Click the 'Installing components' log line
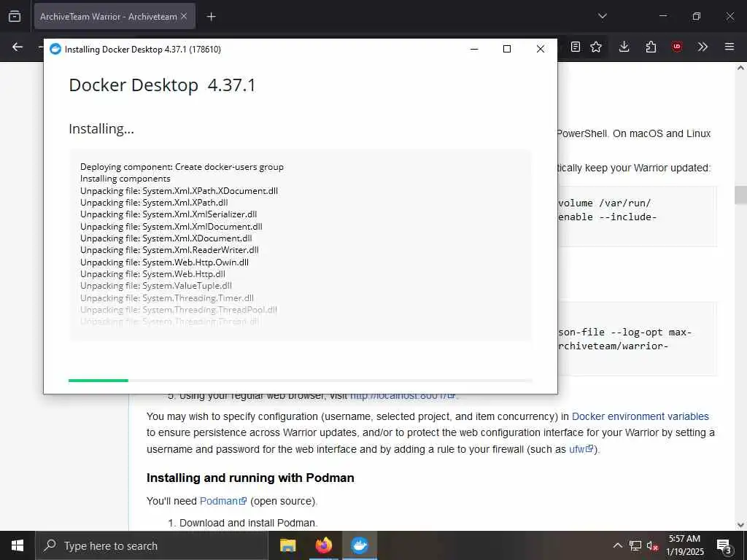 pyautogui.click(x=125, y=179)
